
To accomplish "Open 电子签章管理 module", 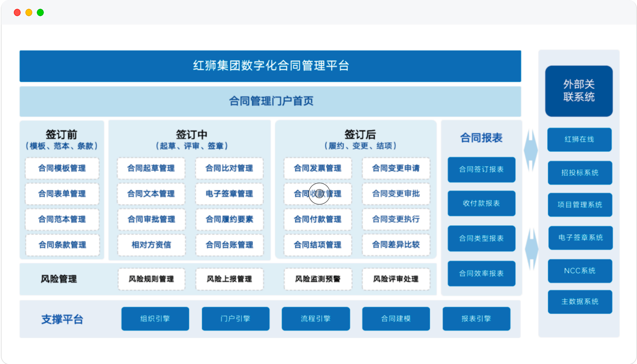I will pyautogui.click(x=229, y=194).
